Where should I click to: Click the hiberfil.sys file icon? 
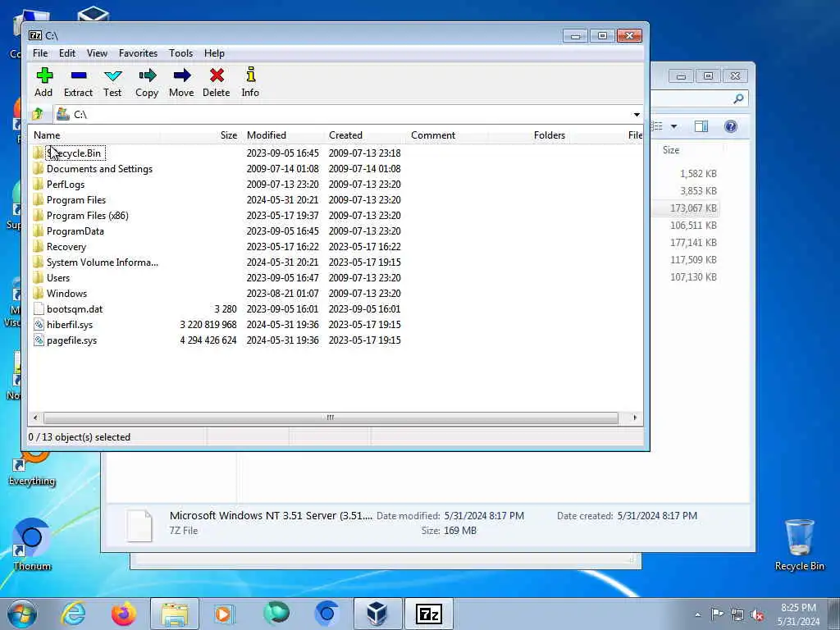(39, 325)
